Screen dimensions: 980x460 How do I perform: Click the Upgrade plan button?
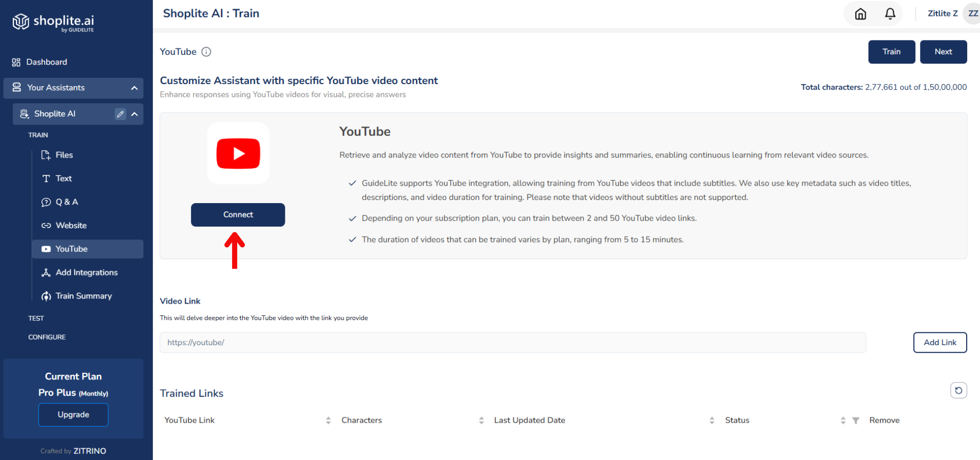[x=73, y=415]
